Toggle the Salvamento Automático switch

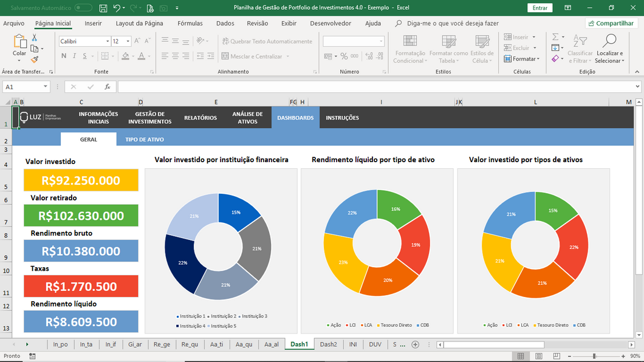click(83, 8)
